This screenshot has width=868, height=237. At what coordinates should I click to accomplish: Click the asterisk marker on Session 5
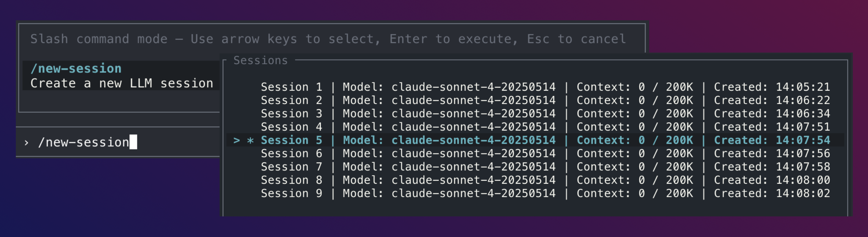point(250,140)
